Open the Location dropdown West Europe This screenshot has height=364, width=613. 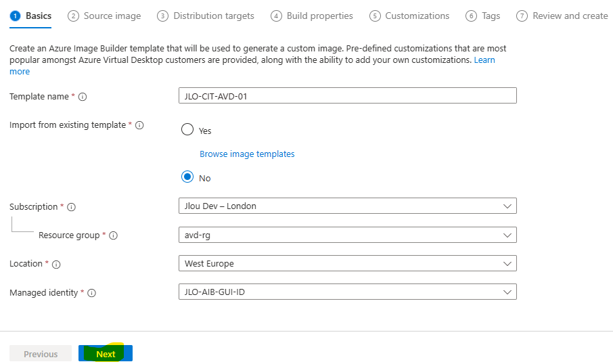(348, 263)
